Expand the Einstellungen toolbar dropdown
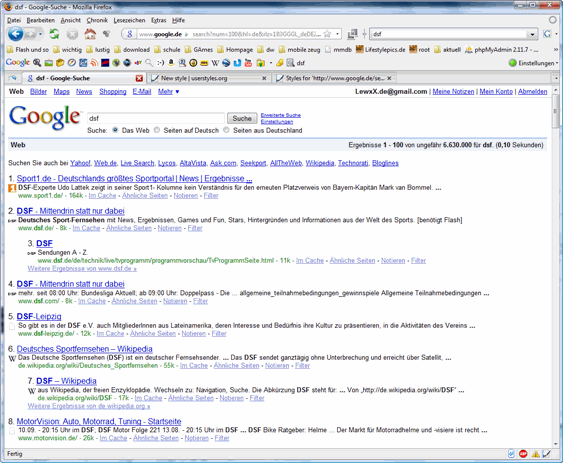563x463 pixels. 557,63
